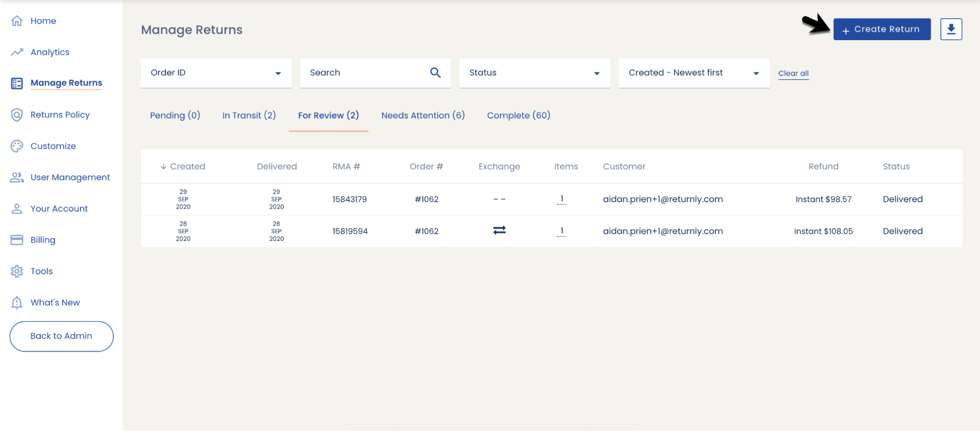Click the Clear all link

point(793,73)
